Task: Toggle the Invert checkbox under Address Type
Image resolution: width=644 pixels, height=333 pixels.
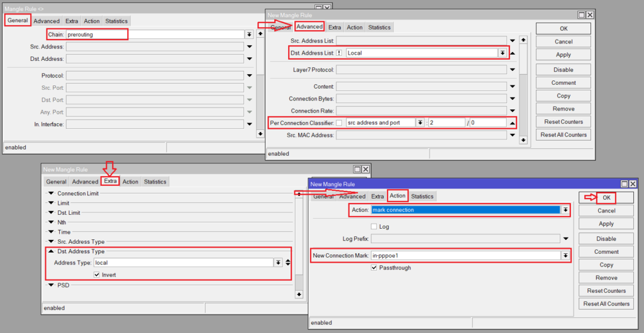Action: coord(96,275)
